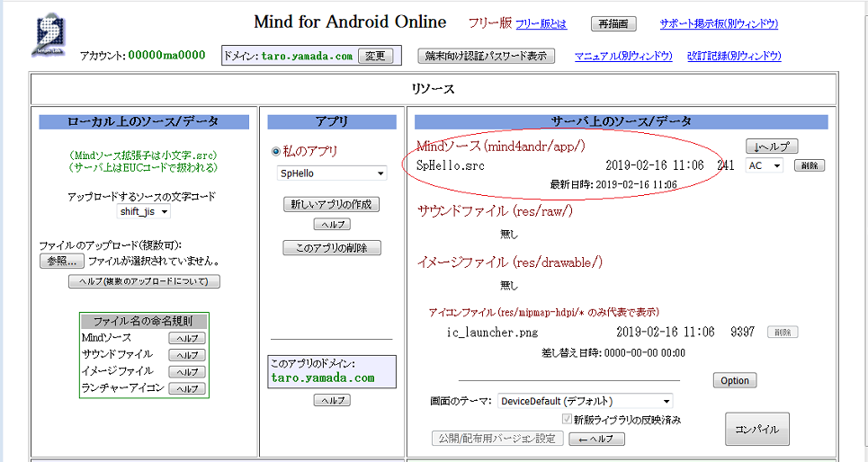Open the shift_jis encoding dropdown
Viewport: 868px width, 462px height.
tap(144, 212)
